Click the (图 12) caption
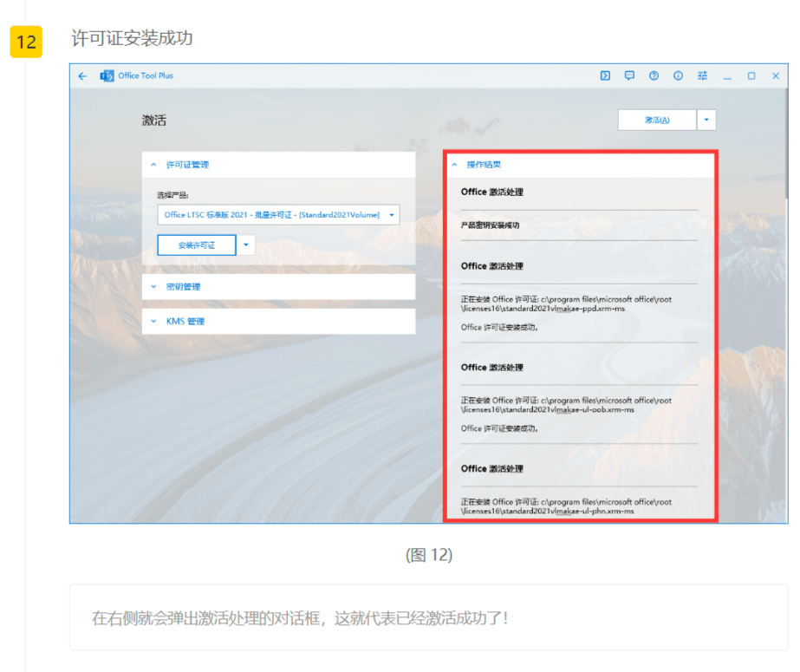The width and height of the screenshot is (800, 672). [429, 555]
